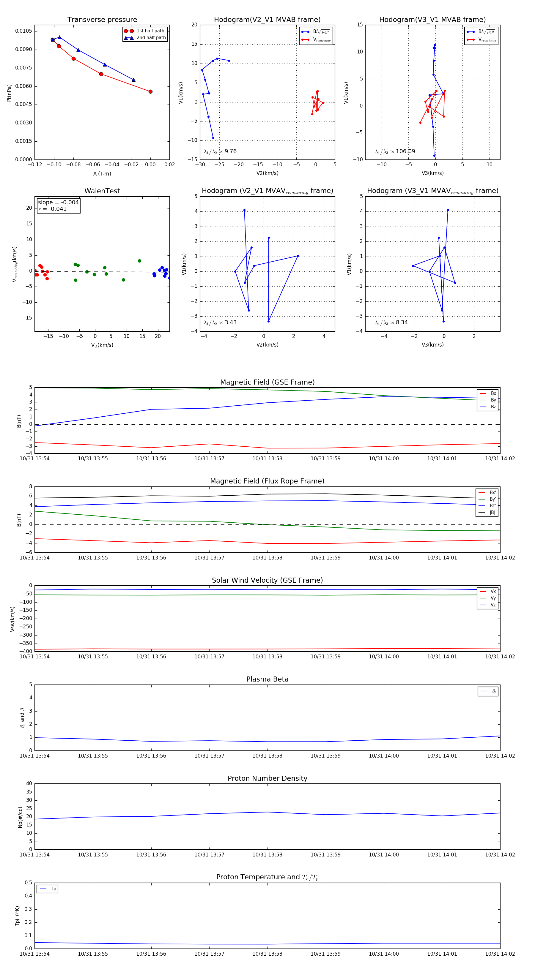Click the Hodogram (V3_V1 MVAV remaining frame) title
The width and height of the screenshot is (535, 980).
click(432, 191)
